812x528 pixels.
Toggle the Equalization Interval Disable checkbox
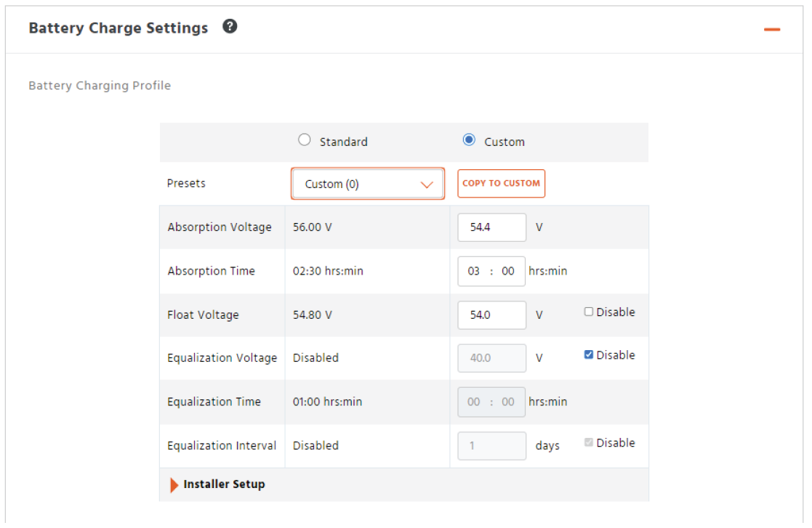pyautogui.click(x=589, y=443)
